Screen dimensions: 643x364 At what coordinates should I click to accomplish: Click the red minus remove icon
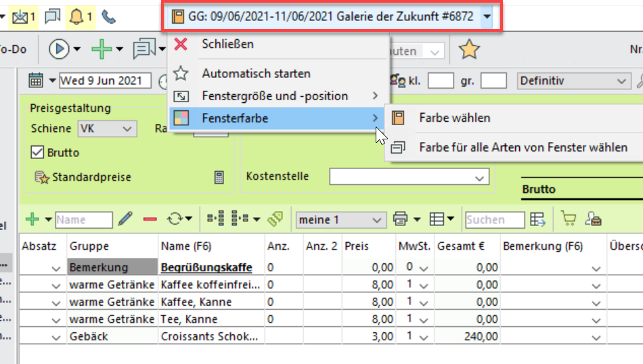150,219
